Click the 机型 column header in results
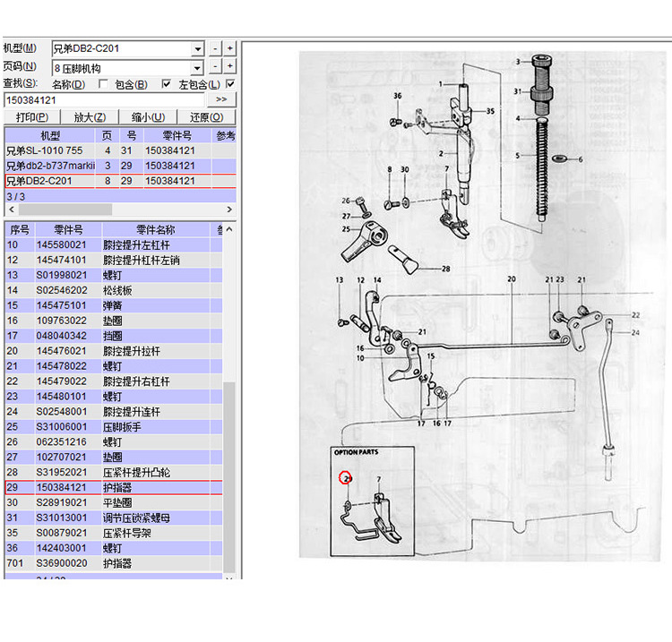 point(49,136)
